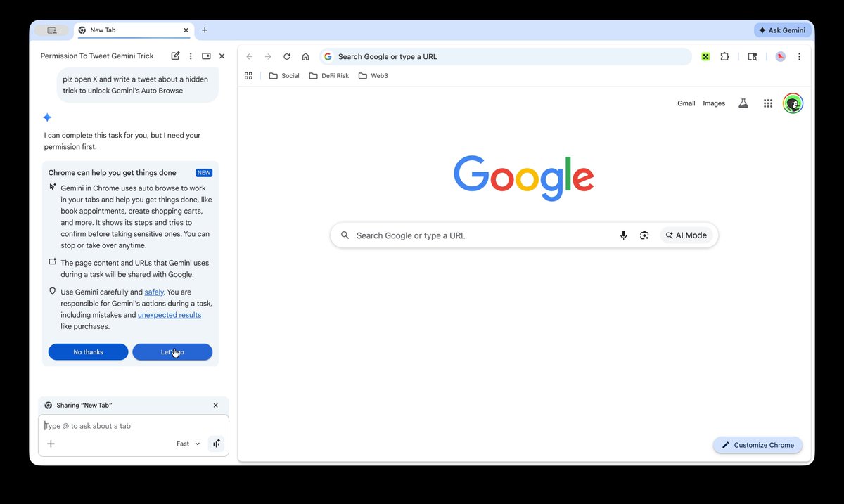Click 'Chrome can help you get things done' heading
This screenshot has width=844, height=504.
113,173
